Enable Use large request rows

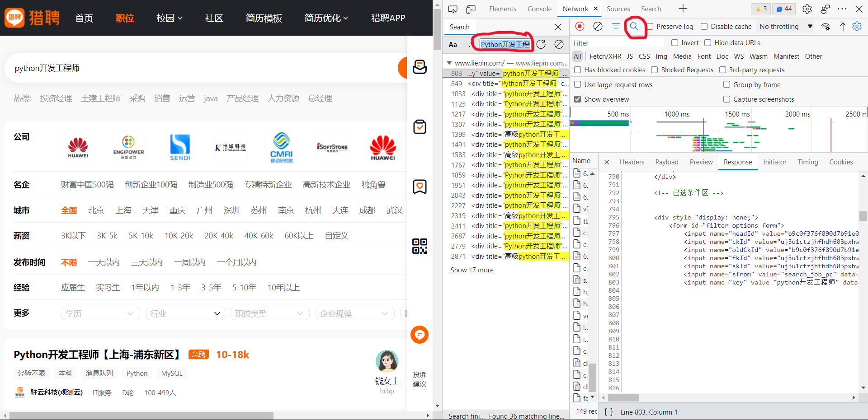[x=577, y=84]
